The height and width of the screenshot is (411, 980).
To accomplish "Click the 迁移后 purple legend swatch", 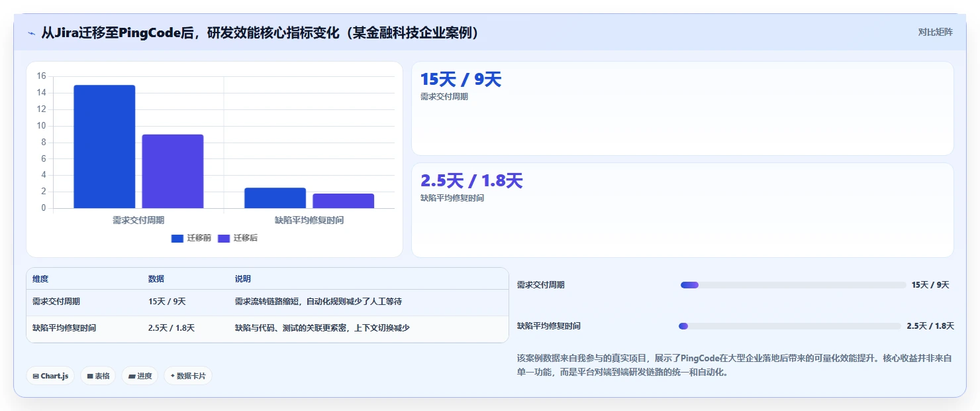I will point(224,239).
